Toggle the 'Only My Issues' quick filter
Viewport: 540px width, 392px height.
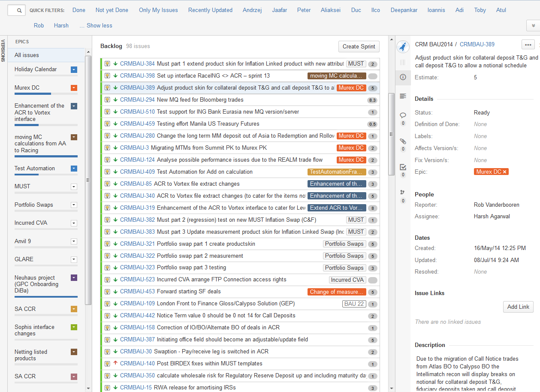click(158, 10)
